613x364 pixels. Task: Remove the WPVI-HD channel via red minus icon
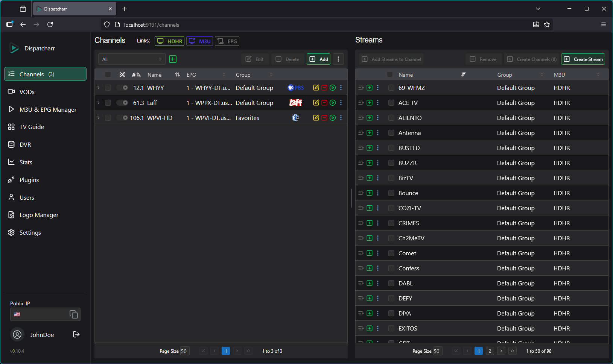324,118
